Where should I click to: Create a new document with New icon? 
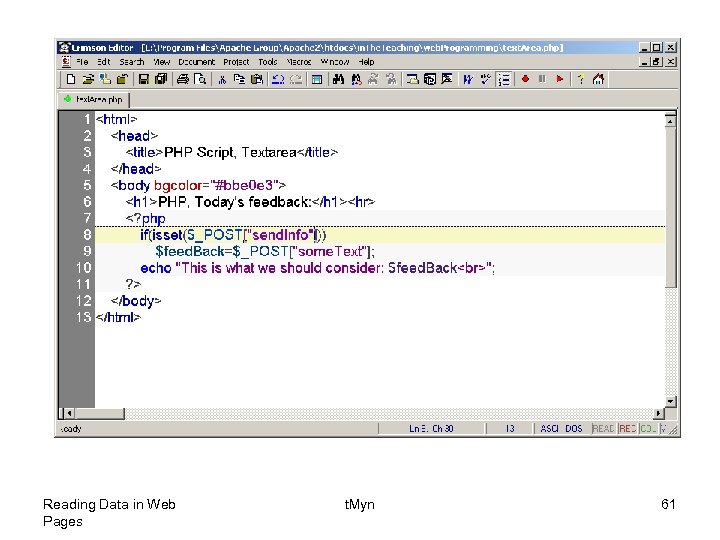tap(71, 79)
